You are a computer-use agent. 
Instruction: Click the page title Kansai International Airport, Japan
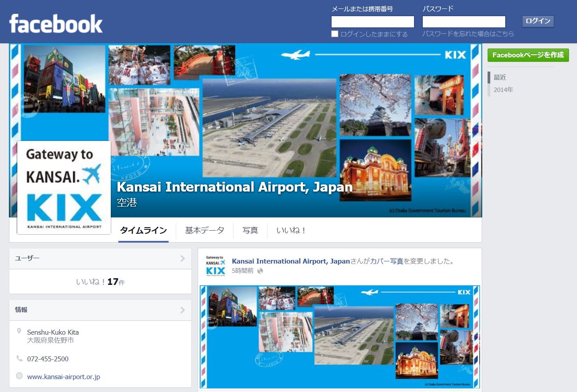point(234,187)
